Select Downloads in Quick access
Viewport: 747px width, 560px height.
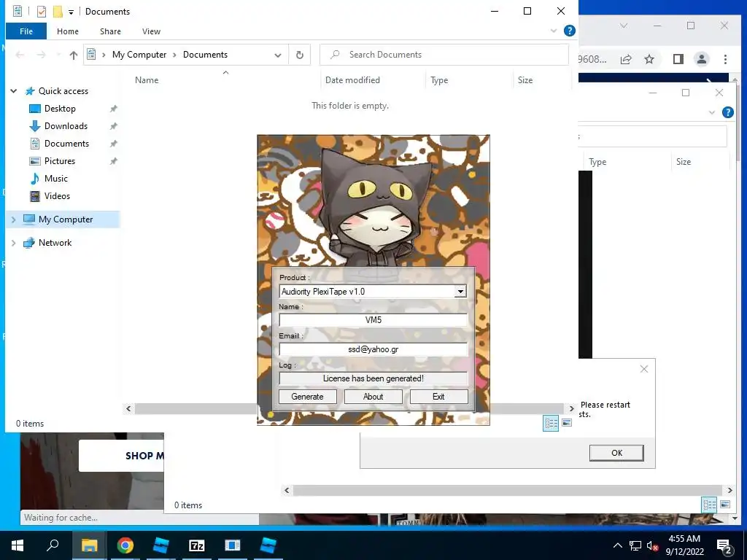tap(66, 126)
